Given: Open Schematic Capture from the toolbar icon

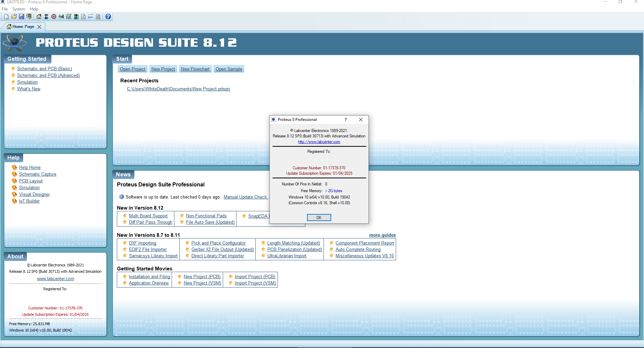Looking at the screenshot, I should [46, 16].
